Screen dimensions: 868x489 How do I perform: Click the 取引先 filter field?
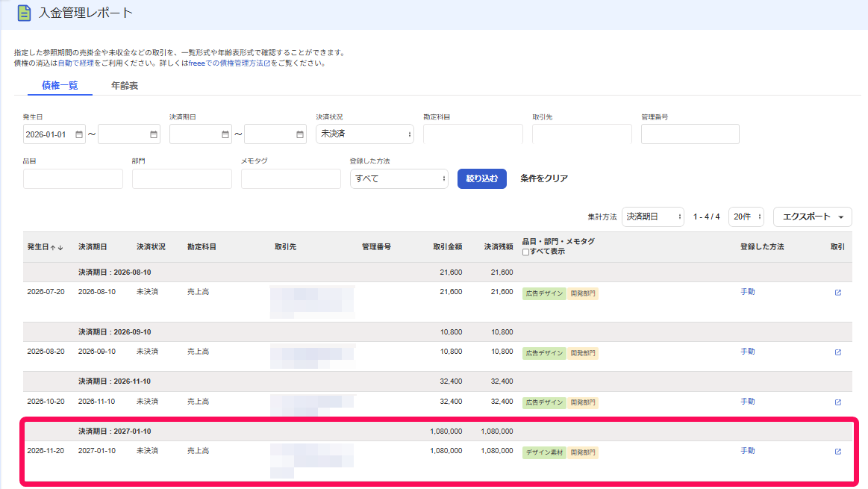582,134
